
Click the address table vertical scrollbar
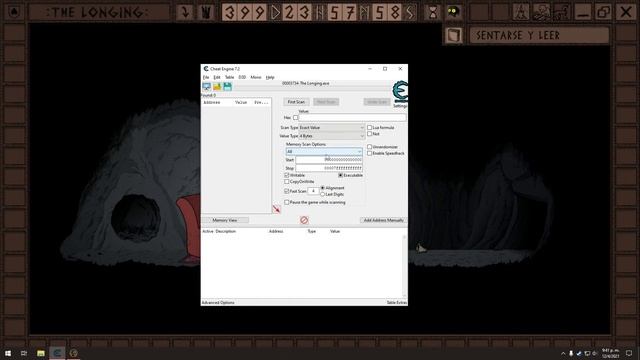click(404, 266)
